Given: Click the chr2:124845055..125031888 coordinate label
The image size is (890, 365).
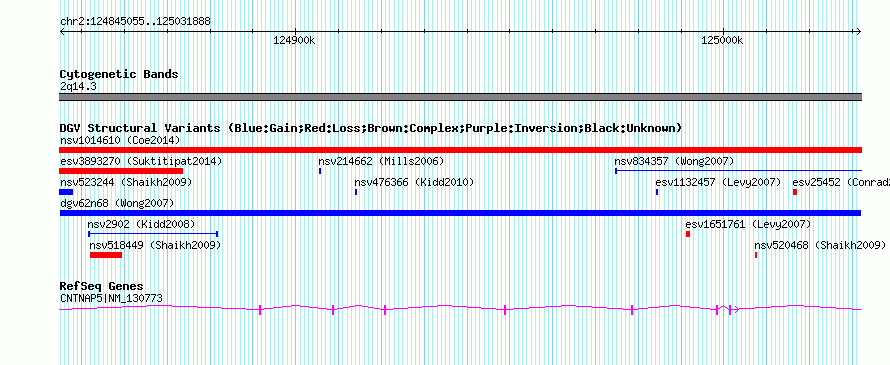Looking at the screenshot, I should (135, 22).
